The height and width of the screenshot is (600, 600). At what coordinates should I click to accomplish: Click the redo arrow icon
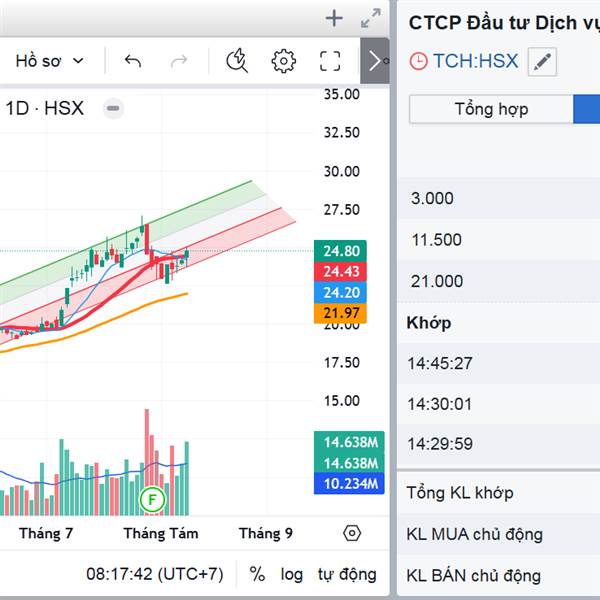179,61
